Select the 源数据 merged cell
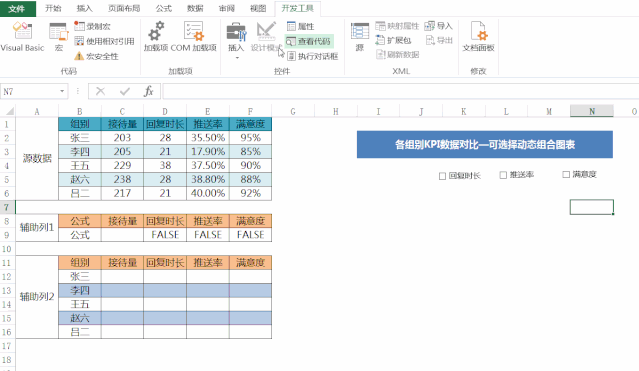Image resolution: width=639 pixels, height=371 pixels. coord(37,159)
